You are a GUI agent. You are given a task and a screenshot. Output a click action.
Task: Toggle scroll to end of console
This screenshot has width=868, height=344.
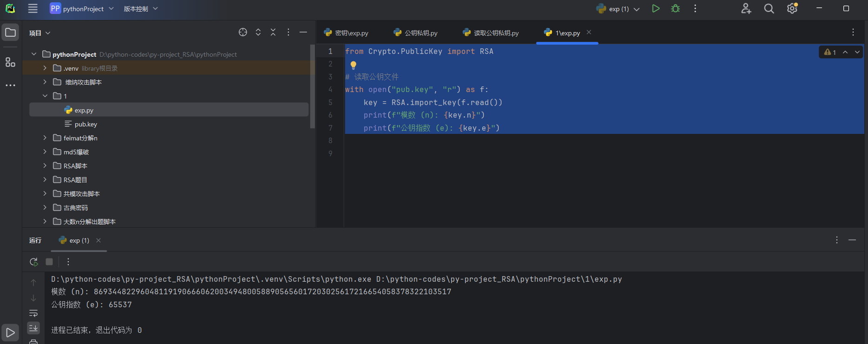click(33, 328)
